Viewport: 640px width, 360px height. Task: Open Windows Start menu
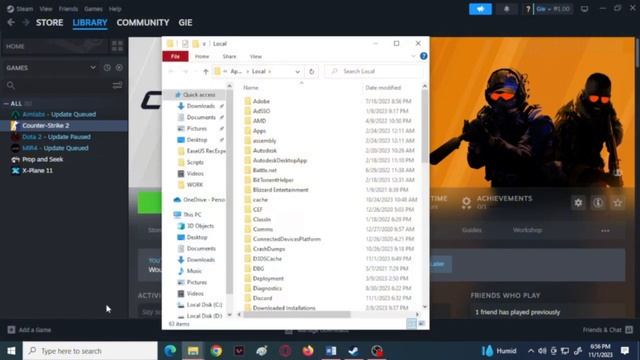(11, 351)
